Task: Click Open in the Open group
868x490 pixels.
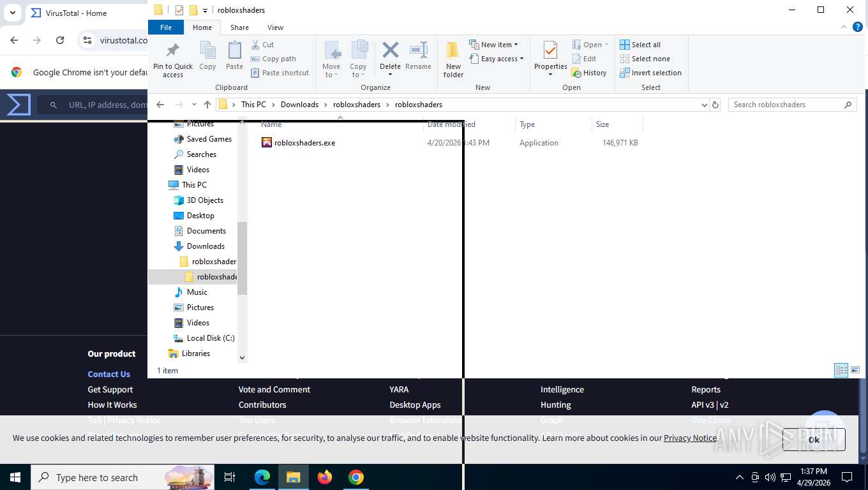Action: click(x=590, y=45)
